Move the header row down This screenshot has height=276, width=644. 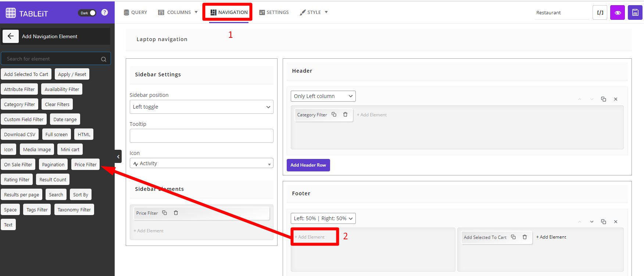click(592, 99)
